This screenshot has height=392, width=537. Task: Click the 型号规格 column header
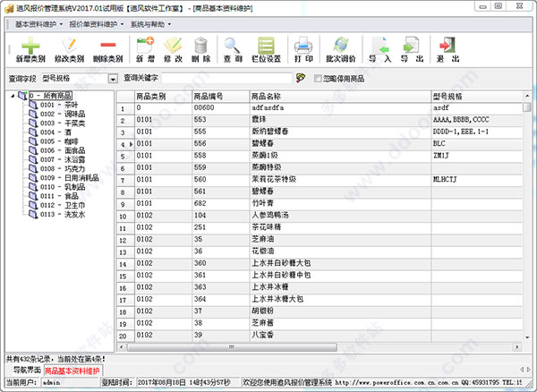click(477, 97)
